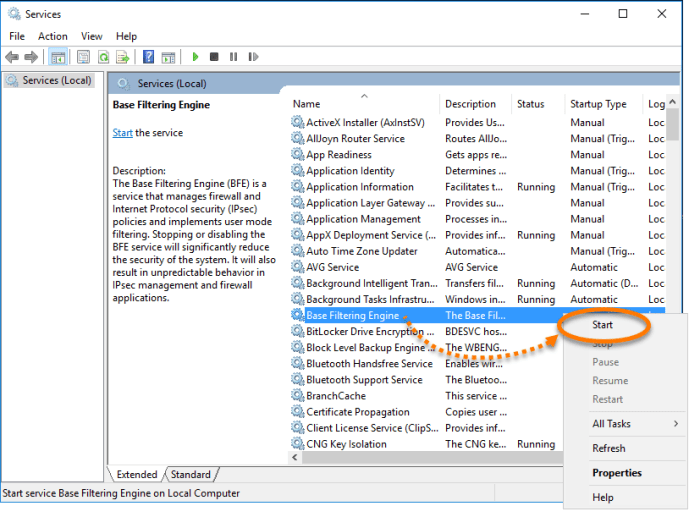Click horizontal scrollbar left arrow
The image size is (700, 517).
tap(295, 457)
